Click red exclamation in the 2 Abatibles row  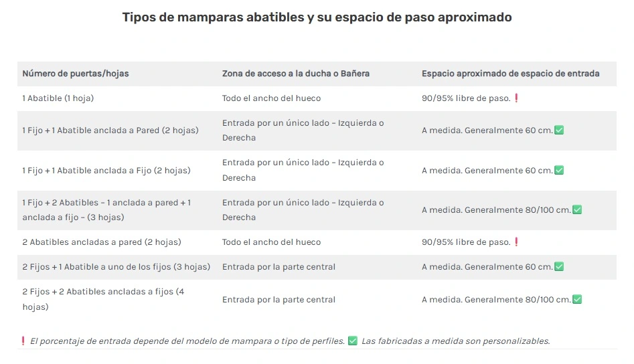click(516, 242)
